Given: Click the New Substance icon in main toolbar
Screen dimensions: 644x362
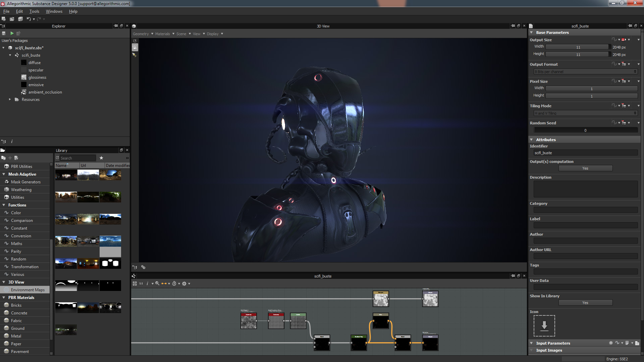Looking at the screenshot, I should [4, 19].
